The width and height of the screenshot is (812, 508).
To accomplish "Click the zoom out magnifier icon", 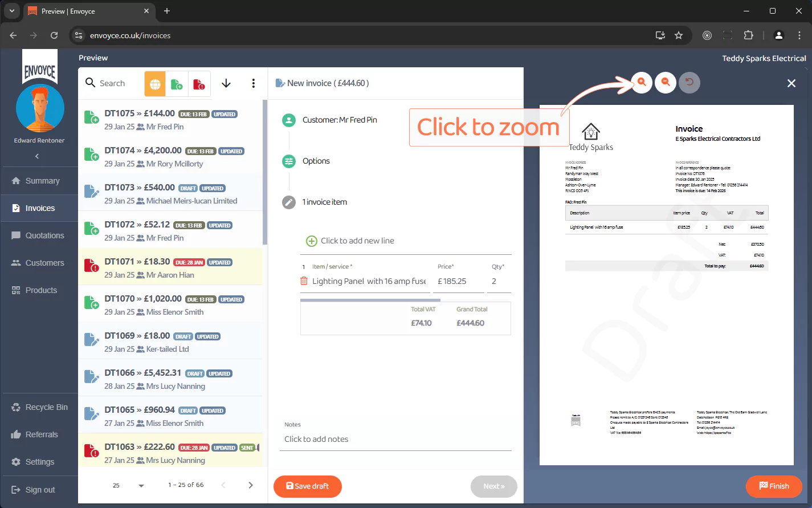I will pyautogui.click(x=666, y=83).
